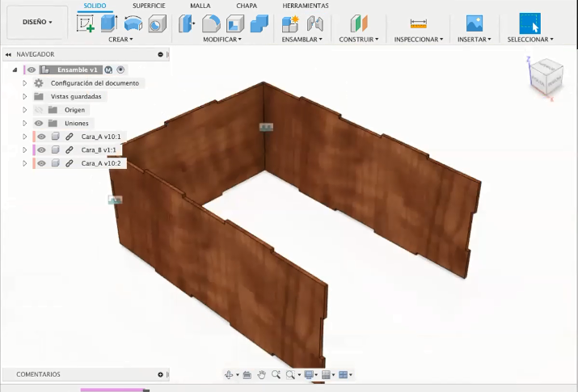Open the MODIFICAR menu
The image size is (578, 392).
[222, 40]
